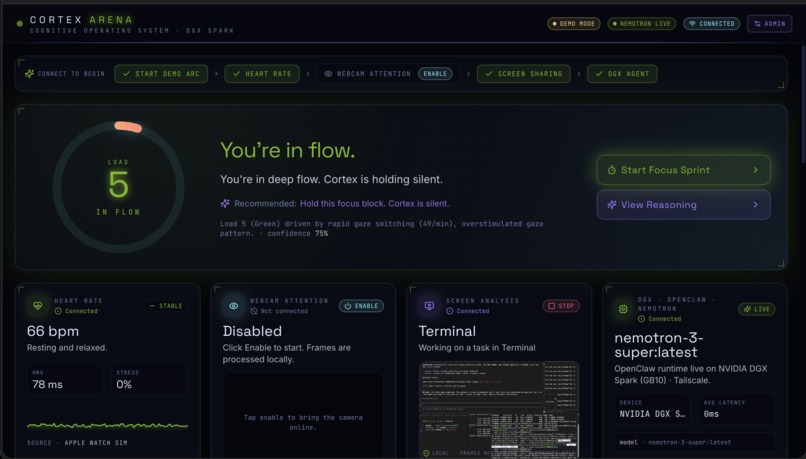806x459 pixels.
Task: Open the Terminal screen capture thumbnail
Action: click(x=499, y=410)
